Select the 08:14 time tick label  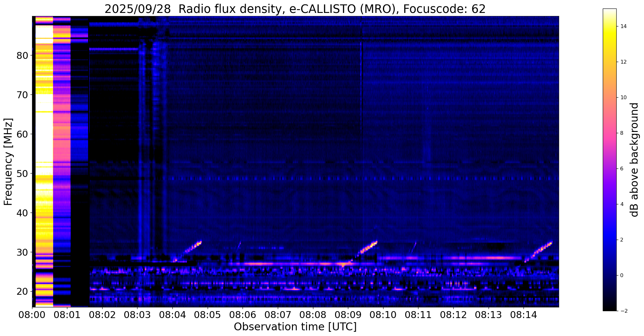pyautogui.click(x=524, y=315)
